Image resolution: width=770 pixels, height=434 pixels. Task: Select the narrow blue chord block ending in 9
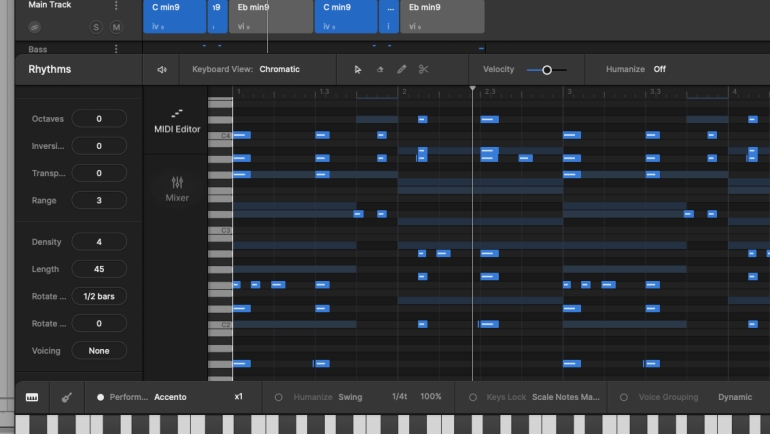218,16
